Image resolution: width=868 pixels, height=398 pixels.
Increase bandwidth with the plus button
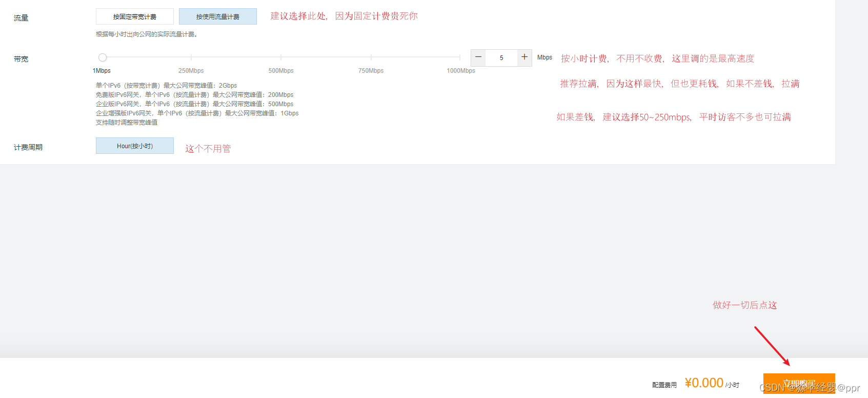pyautogui.click(x=524, y=57)
